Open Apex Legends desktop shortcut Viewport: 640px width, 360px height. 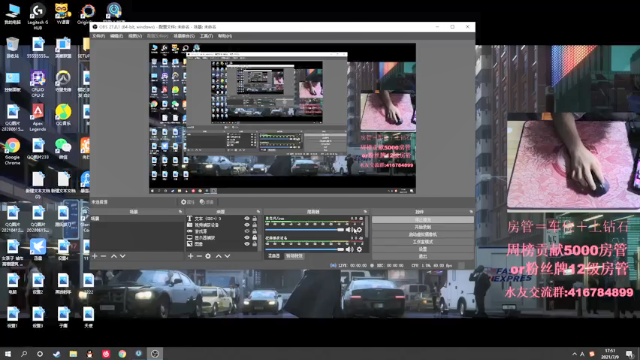(38, 118)
